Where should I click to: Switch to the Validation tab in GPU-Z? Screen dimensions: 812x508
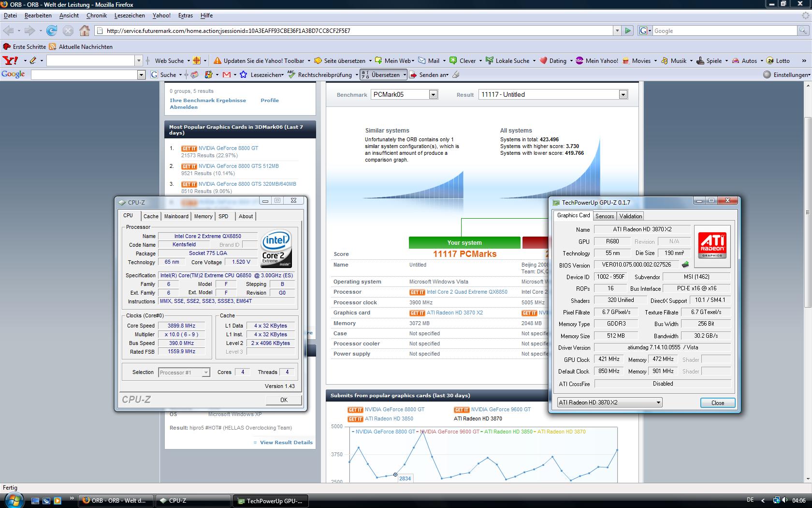click(x=631, y=216)
